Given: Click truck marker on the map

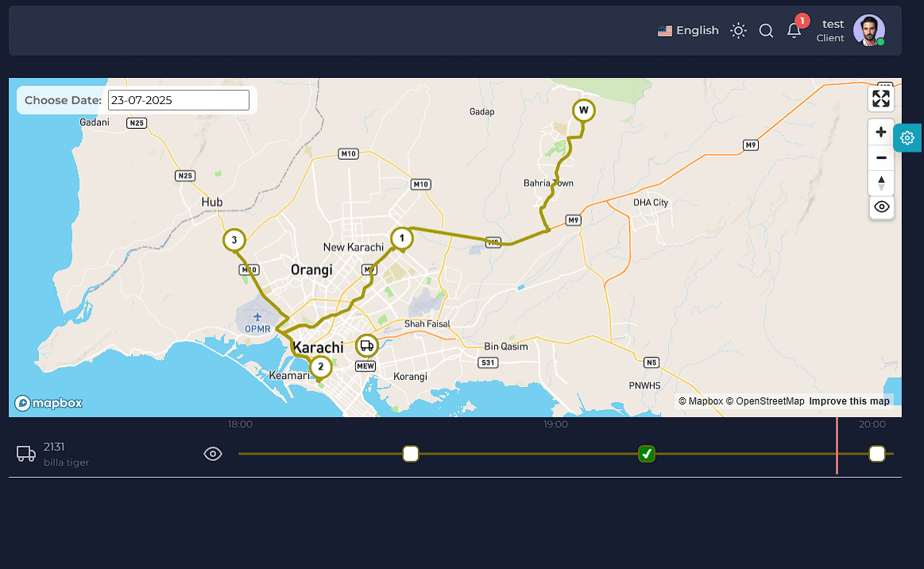Looking at the screenshot, I should 366,346.
